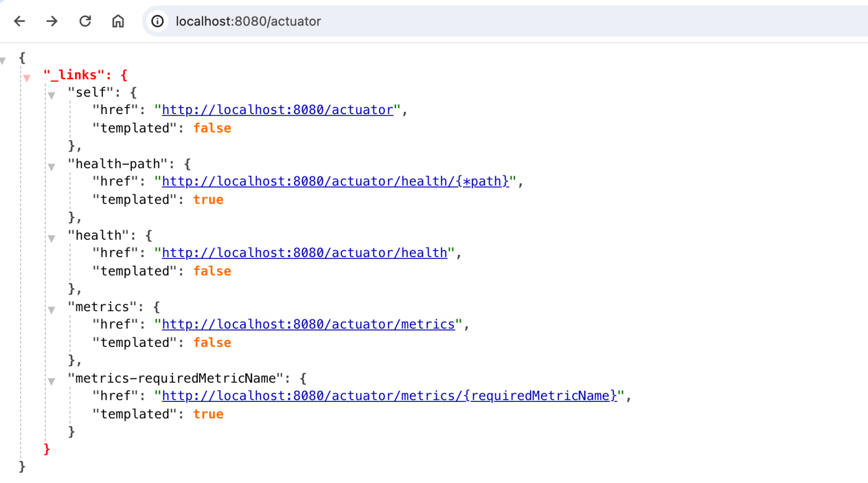
Task: Collapse the root JSON object
Action: [3, 60]
